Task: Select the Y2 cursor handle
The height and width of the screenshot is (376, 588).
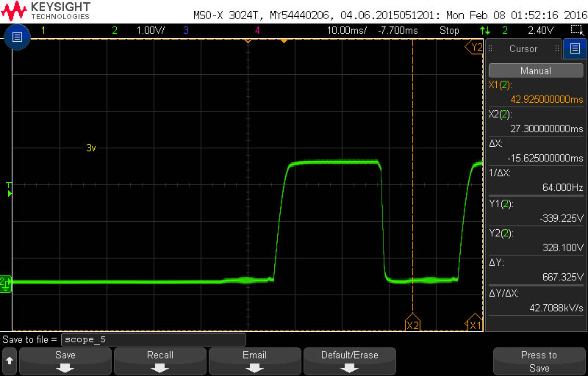Action: point(473,47)
